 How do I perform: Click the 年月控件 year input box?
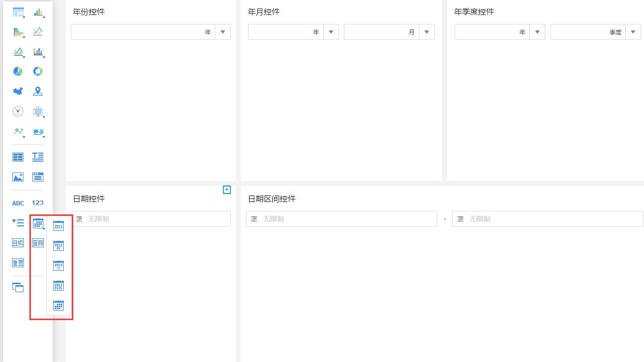point(286,32)
